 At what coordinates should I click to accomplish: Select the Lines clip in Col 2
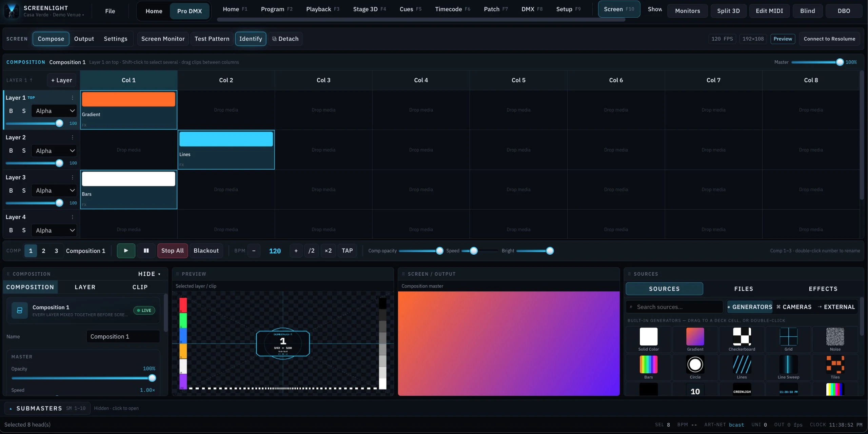[226, 150]
